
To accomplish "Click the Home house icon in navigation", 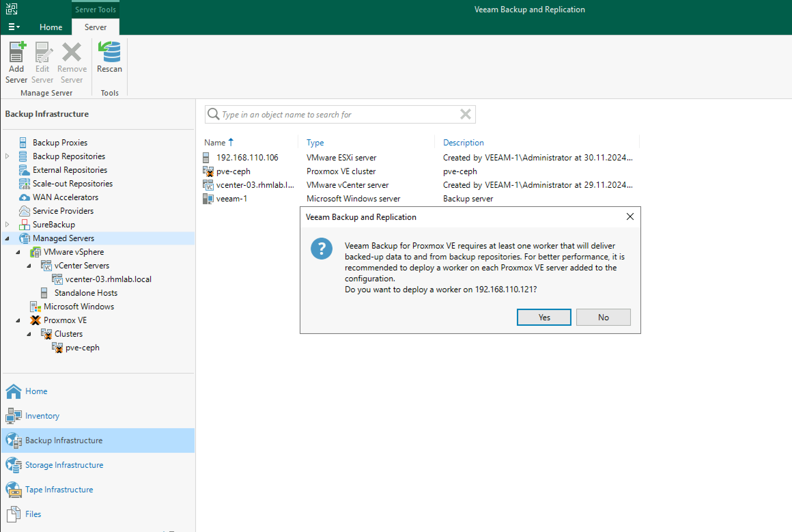I will 14,391.
